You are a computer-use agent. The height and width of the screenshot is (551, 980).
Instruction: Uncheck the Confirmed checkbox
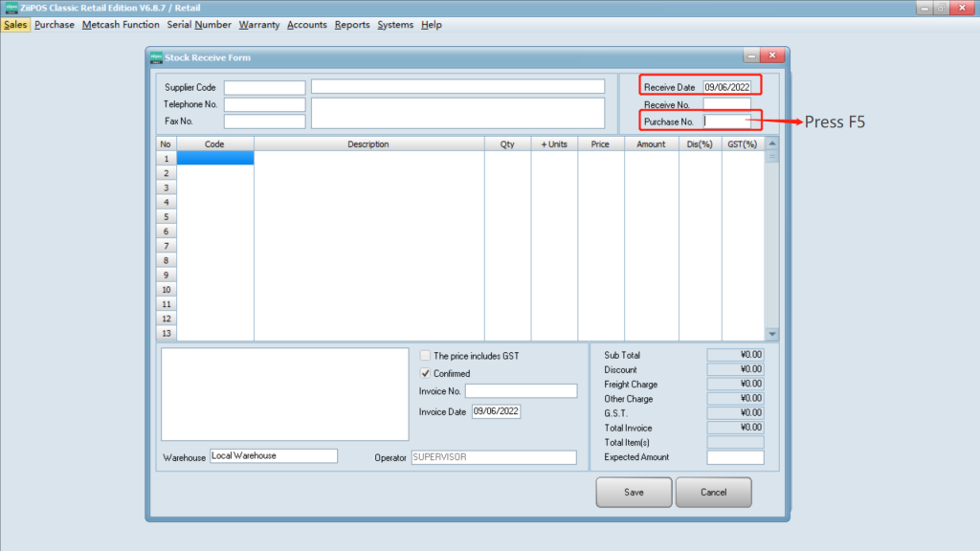(426, 373)
